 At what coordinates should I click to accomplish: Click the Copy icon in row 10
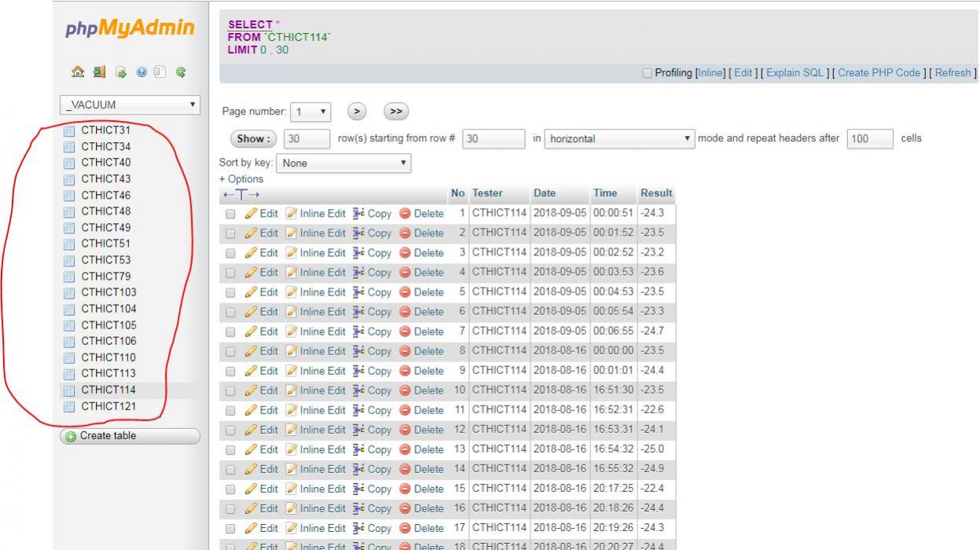(x=358, y=390)
